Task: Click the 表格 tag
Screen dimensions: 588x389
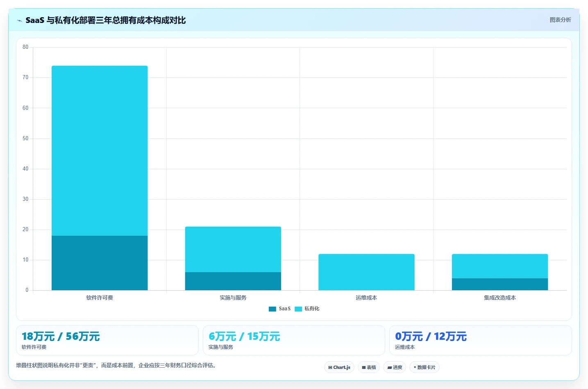Action: pyautogui.click(x=369, y=367)
